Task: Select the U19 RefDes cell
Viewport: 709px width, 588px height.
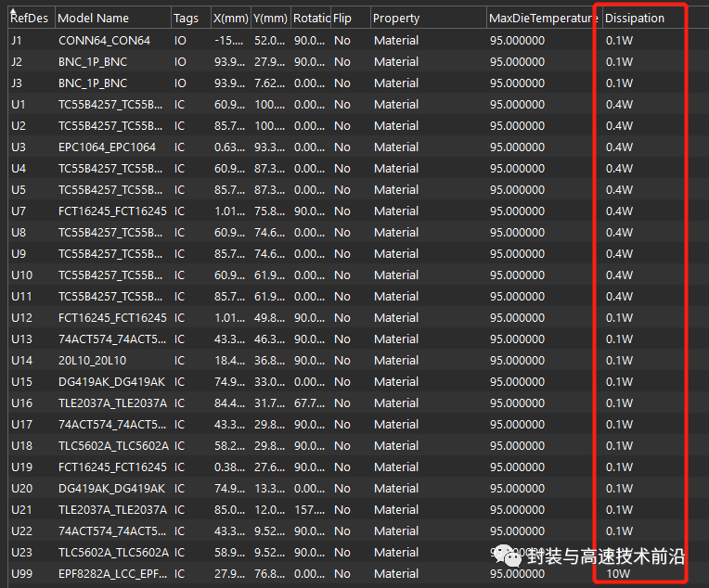Action: point(21,467)
